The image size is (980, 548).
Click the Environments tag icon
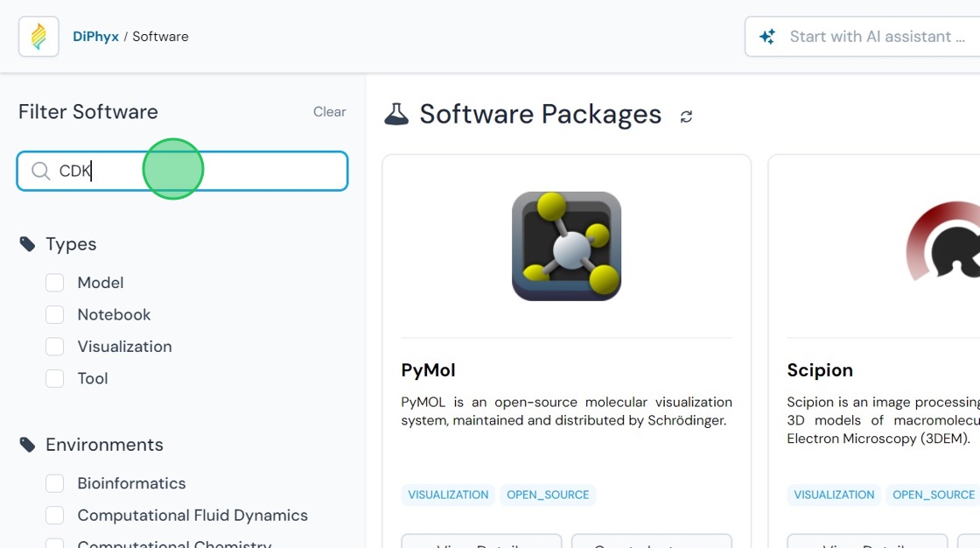[x=27, y=445]
